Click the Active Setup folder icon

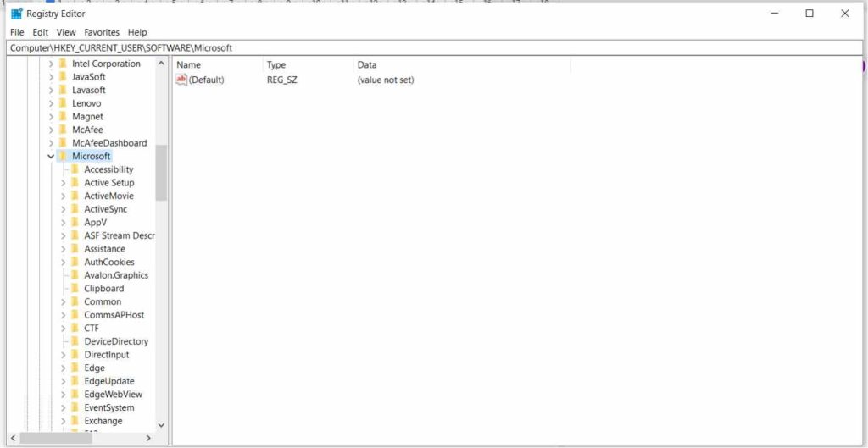(75, 183)
